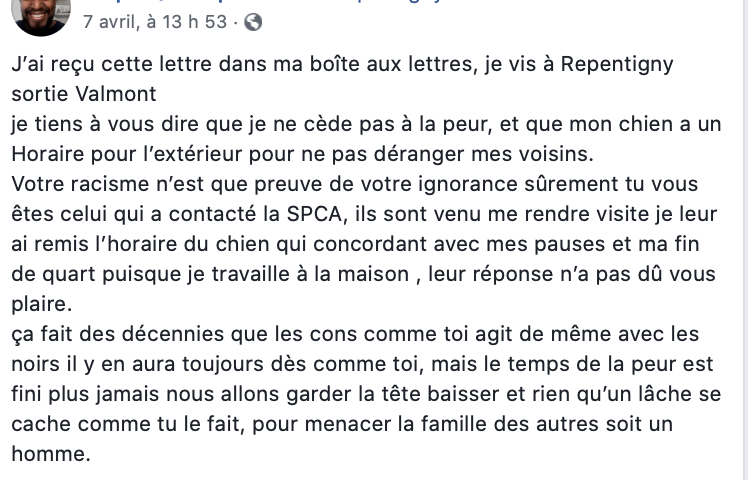Click the public globe privacy icon
The width and height of the screenshot is (748, 480).
click(253, 22)
